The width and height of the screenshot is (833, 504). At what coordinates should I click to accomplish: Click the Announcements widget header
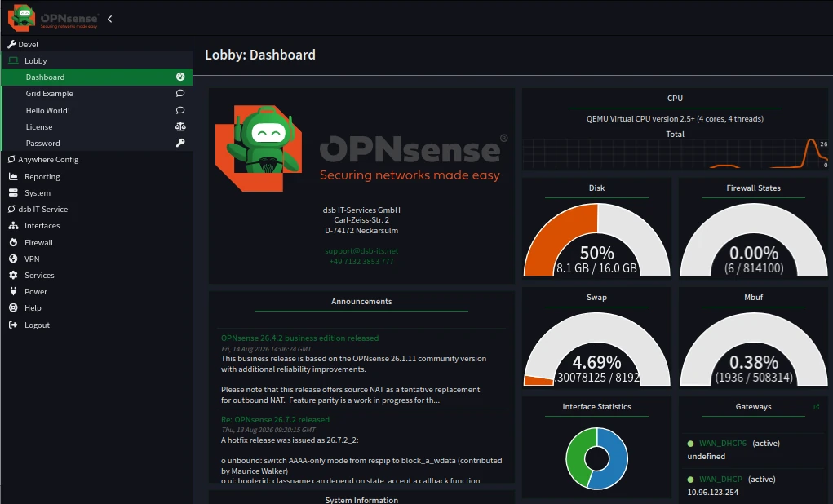click(361, 301)
